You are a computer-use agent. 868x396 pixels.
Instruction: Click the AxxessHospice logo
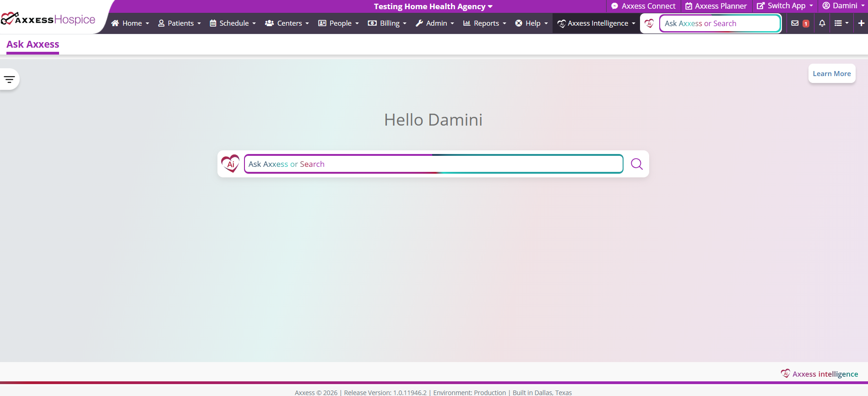coord(49,19)
